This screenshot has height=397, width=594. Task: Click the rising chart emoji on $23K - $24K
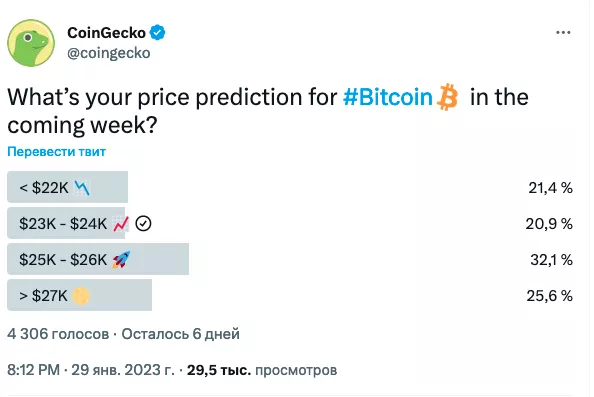tap(121, 224)
